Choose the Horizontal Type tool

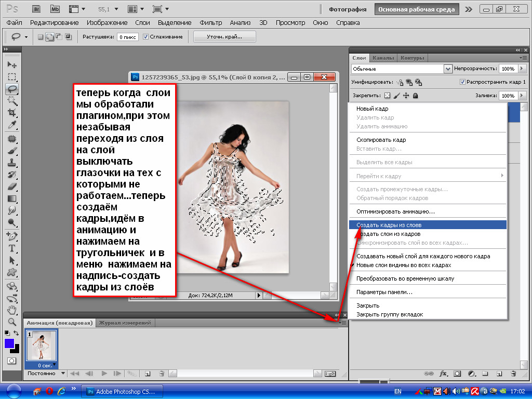pyautogui.click(x=12, y=248)
